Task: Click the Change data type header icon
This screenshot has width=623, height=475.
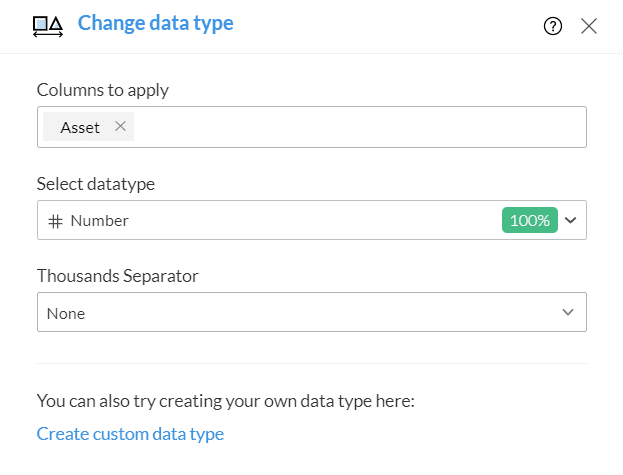Action: tap(48, 26)
